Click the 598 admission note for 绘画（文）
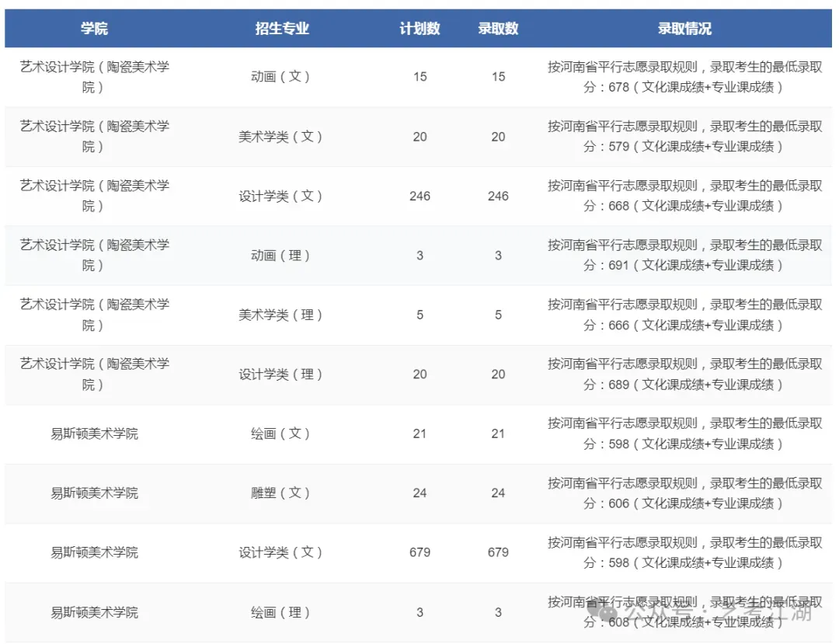839x644 pixels. [684, 433]
